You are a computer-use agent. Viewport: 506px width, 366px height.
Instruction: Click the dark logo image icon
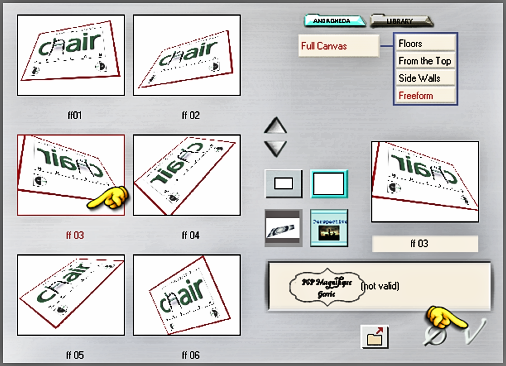[284, 228]
